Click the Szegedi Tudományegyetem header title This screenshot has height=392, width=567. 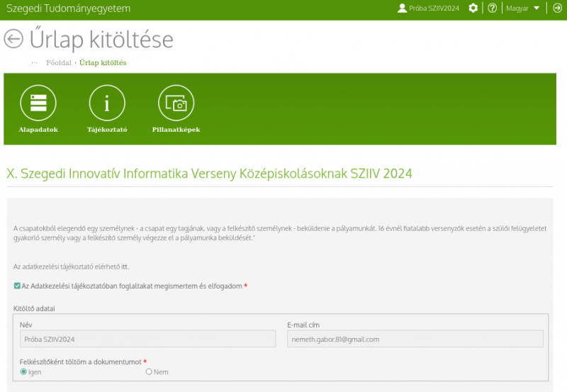point(68,8)
